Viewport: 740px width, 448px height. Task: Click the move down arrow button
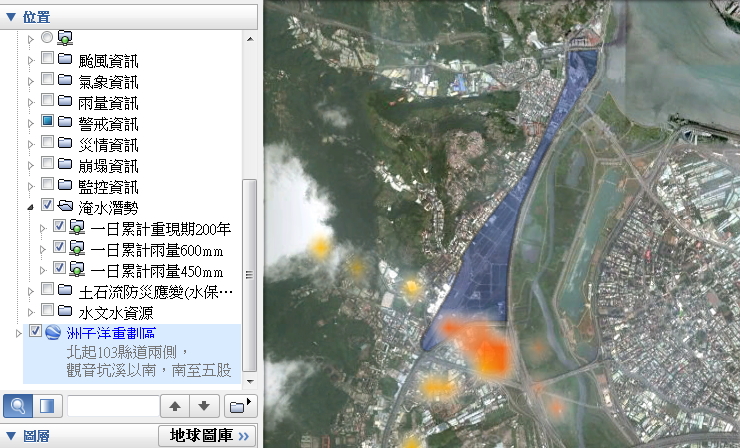[203, 406]
